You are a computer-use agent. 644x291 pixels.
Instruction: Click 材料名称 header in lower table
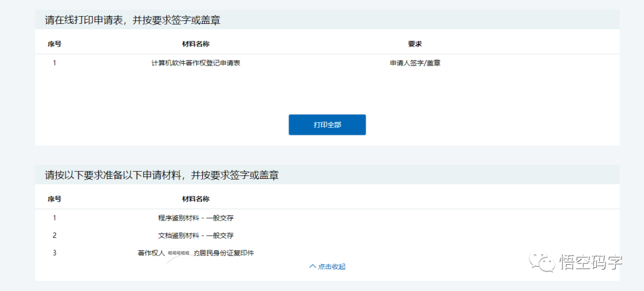pos(196,199)
